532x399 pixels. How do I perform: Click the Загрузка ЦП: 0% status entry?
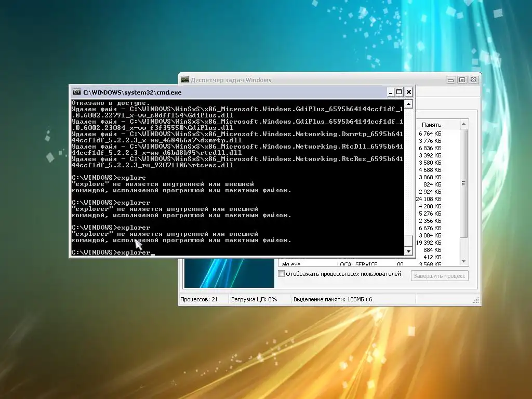point(254,299)
